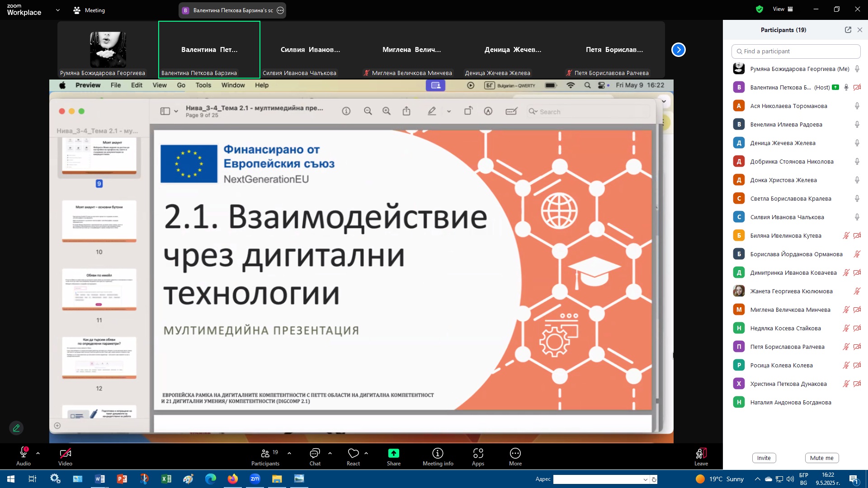
Task: Open taskbar Settings gear app
Action: pos(56,479)
